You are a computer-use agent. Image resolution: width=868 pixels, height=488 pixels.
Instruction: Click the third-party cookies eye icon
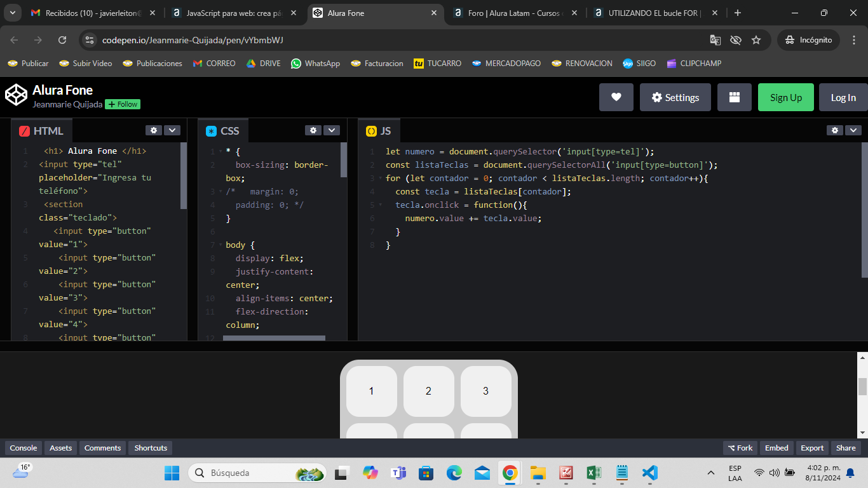click(736, 40)
